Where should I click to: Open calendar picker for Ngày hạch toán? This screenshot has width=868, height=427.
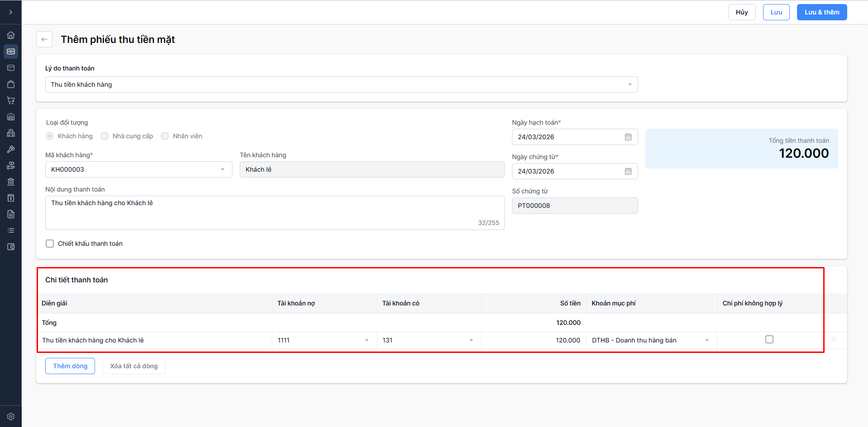[628, 137]
